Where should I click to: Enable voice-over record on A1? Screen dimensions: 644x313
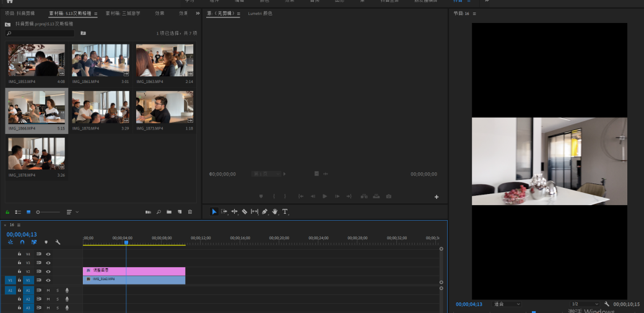(x=67, y=291)
